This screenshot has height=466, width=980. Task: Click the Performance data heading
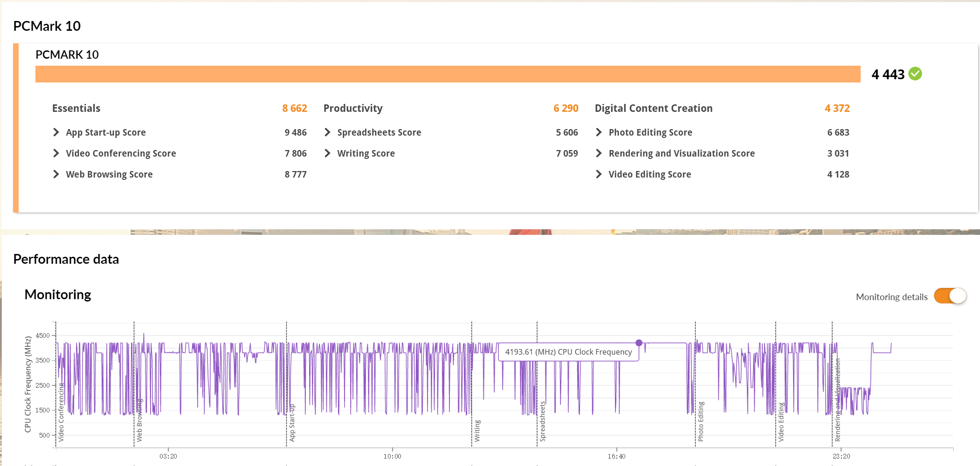(66, 259)
